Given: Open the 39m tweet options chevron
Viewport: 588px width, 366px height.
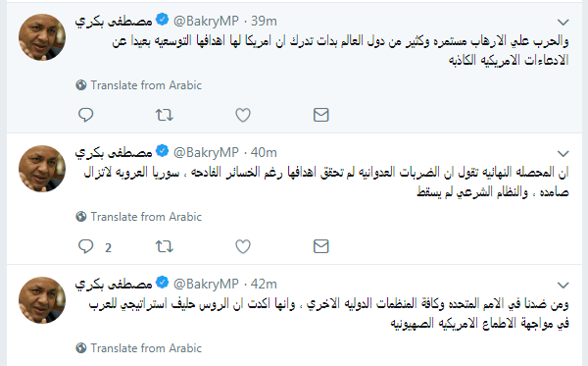Looking at the screenshot, I should tap(563, 23).
